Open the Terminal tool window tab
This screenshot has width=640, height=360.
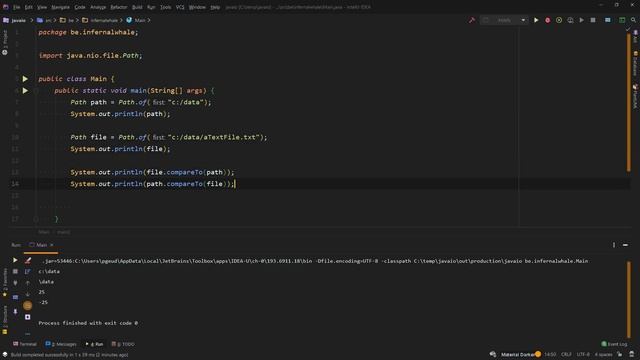[25, 344]
